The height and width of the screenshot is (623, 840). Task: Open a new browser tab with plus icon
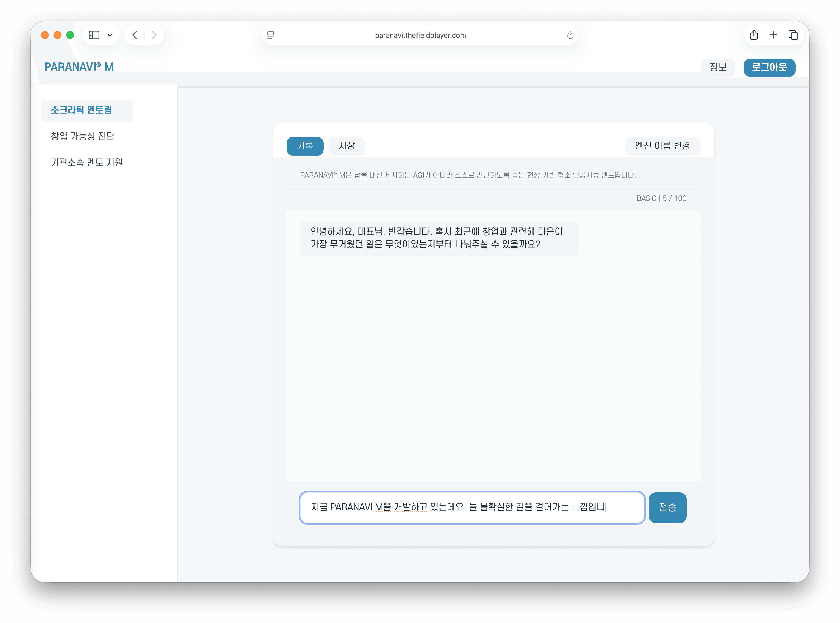point(773,35)
